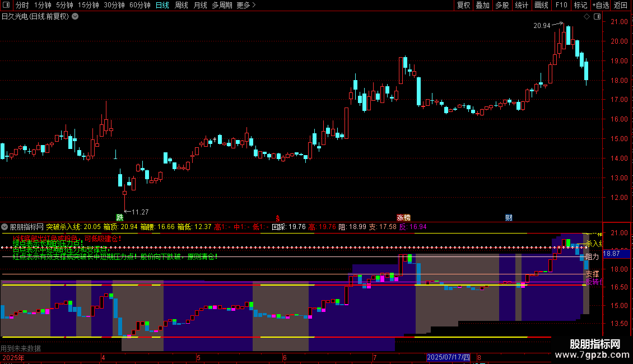Click the 返回 back button
This screenshot has height=364, width=633.
(x=621, y=5)
